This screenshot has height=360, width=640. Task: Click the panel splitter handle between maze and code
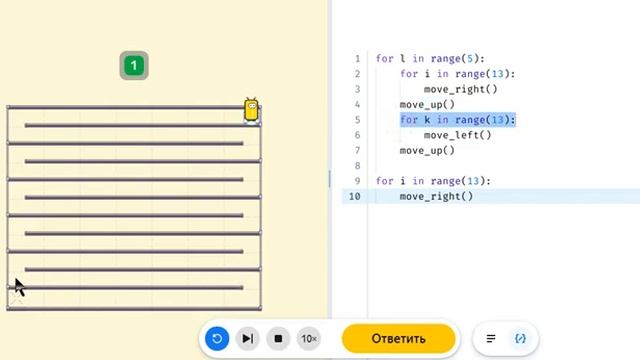[329, 179]
